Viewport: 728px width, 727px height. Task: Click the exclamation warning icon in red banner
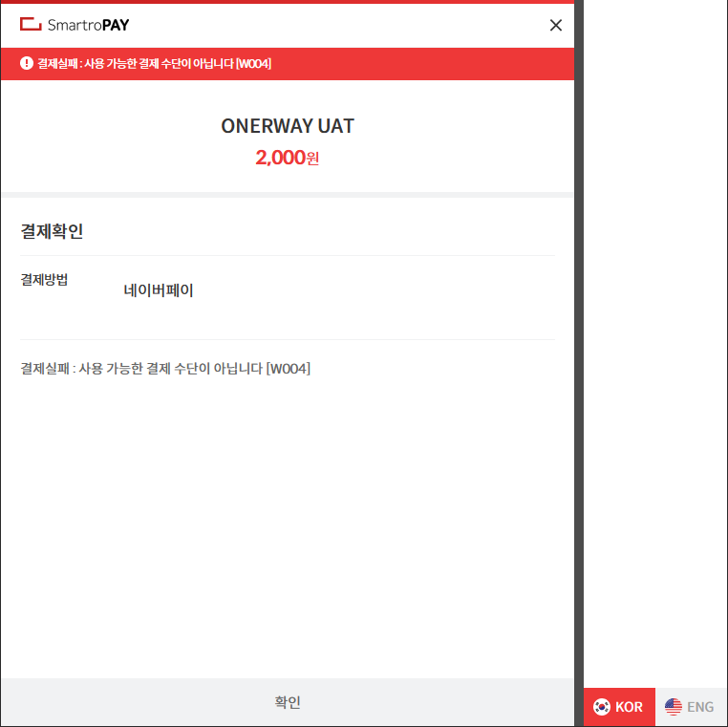coord(27,63)
